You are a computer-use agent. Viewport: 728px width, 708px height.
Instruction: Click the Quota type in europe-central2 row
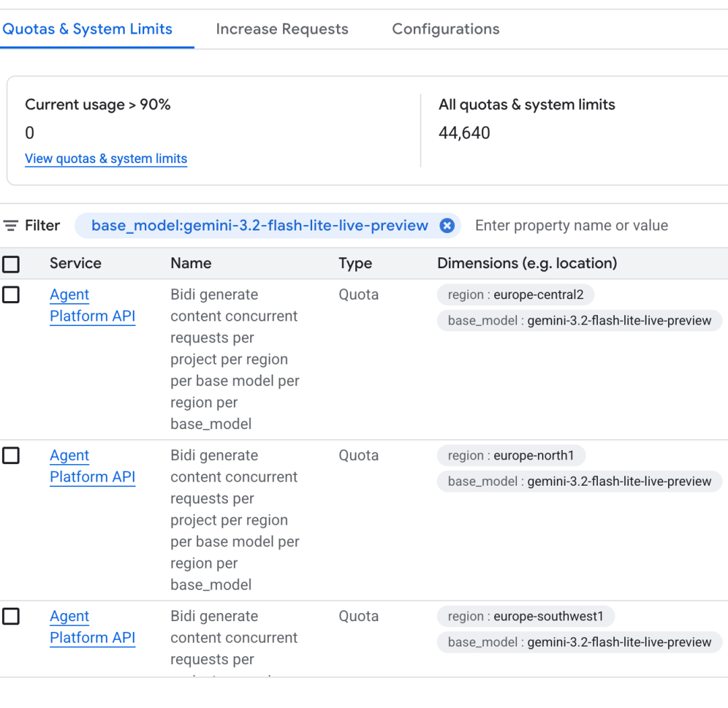tap(359, 294)
